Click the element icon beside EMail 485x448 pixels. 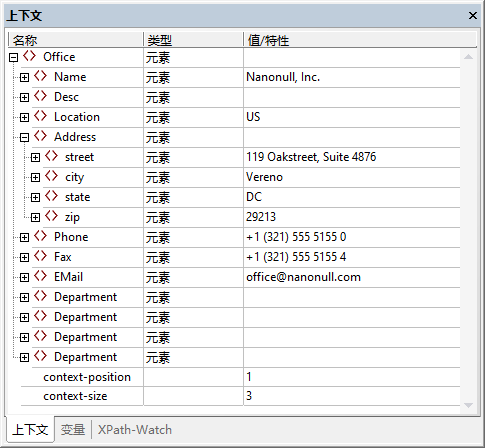click(40, 276)
